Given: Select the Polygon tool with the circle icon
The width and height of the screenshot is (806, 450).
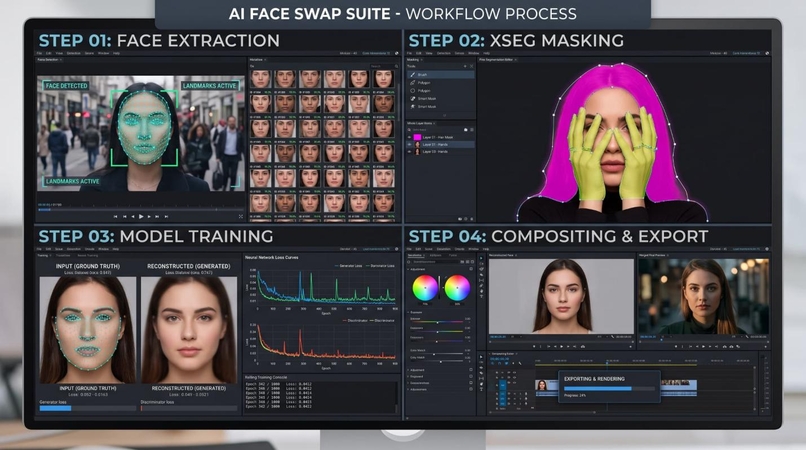Looking at the screenshot, I should (x=441, y=91).
